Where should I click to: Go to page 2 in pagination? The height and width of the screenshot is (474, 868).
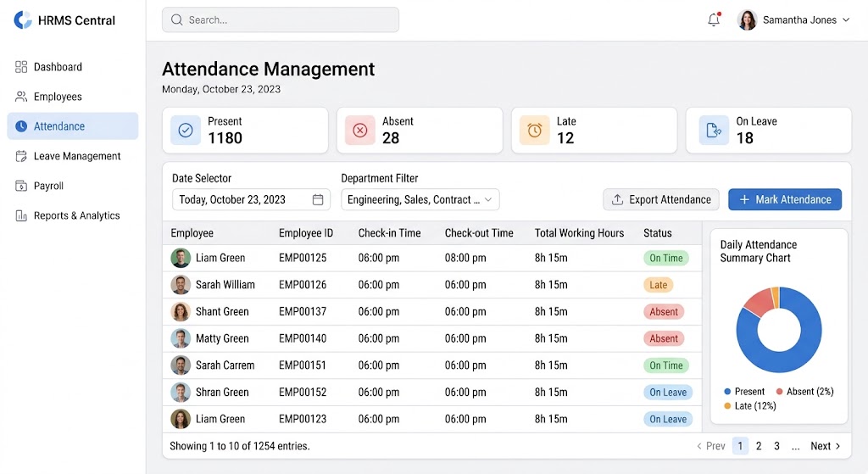(759, 446)
